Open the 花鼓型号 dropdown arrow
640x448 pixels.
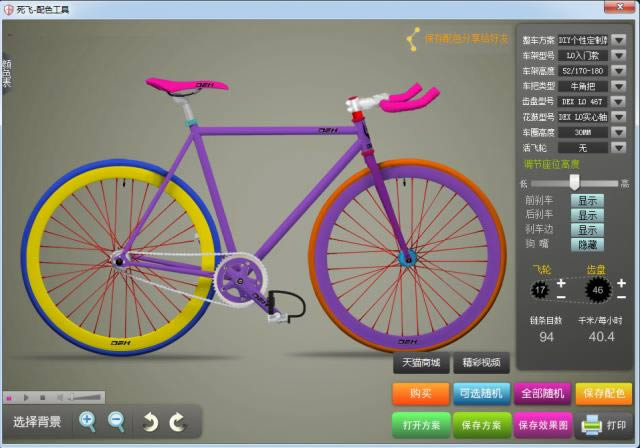[619, 117]
